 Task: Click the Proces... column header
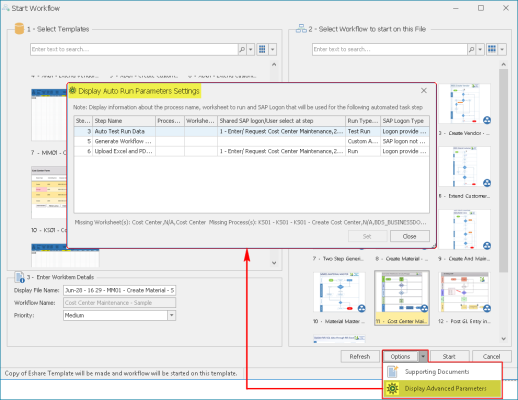point(170,121)
